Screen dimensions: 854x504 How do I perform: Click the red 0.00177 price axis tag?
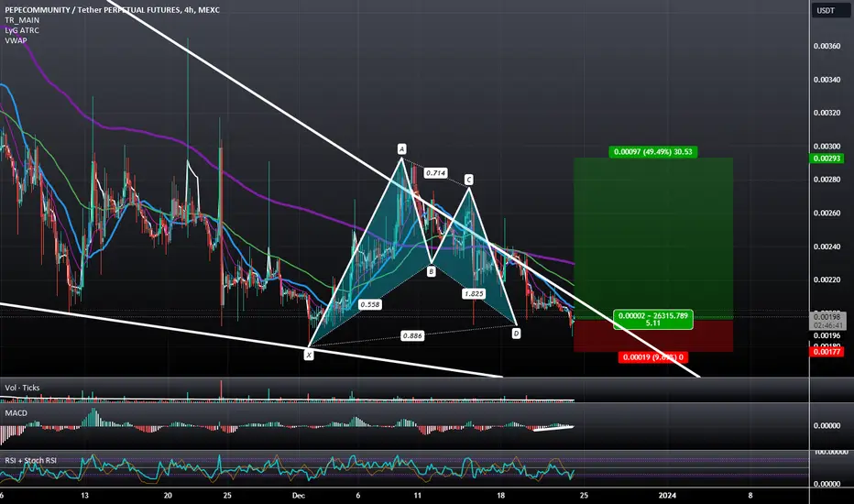pyautogui.click(x=827, y=352)
